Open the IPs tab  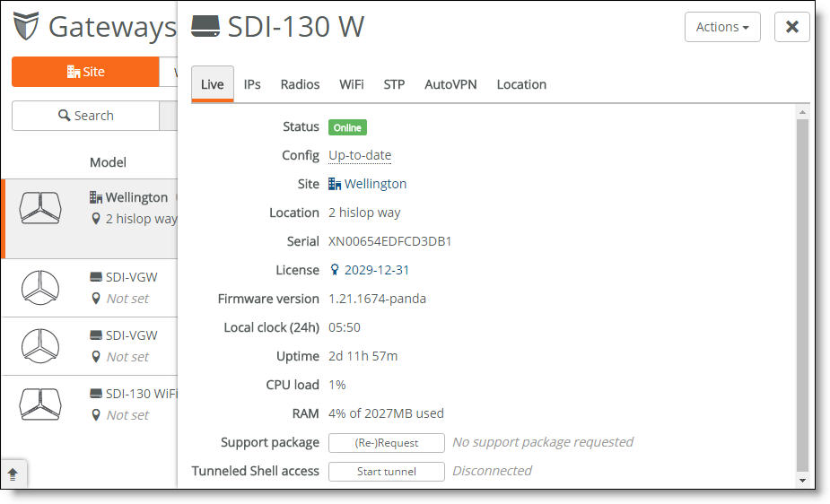coord(252,84)
